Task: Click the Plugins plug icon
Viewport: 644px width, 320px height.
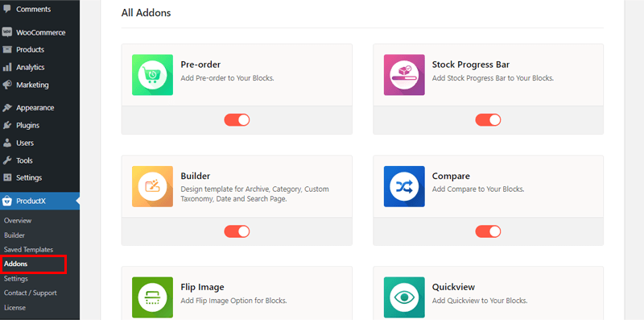Action: [7, 126]
